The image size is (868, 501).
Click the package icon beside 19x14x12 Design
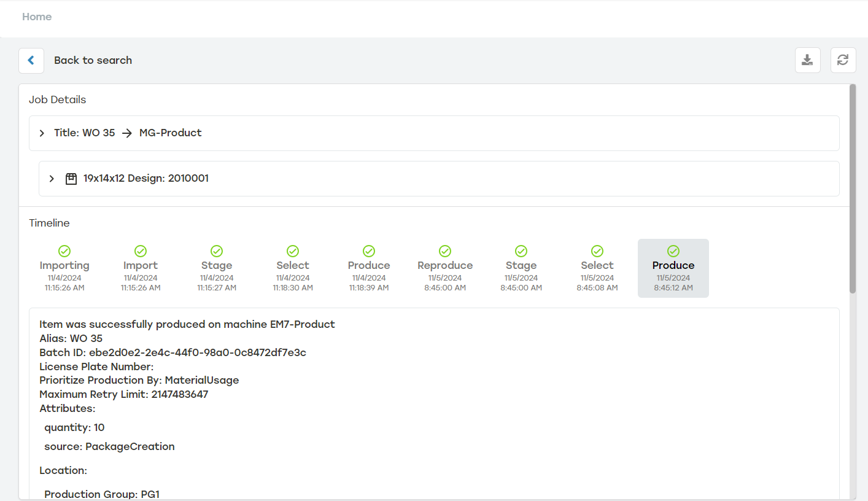(x=71, y=178)
